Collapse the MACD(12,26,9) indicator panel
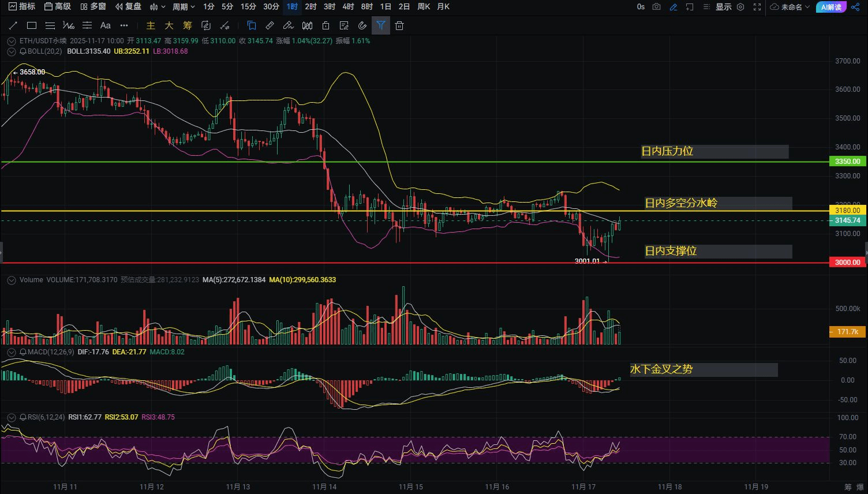 12,352
